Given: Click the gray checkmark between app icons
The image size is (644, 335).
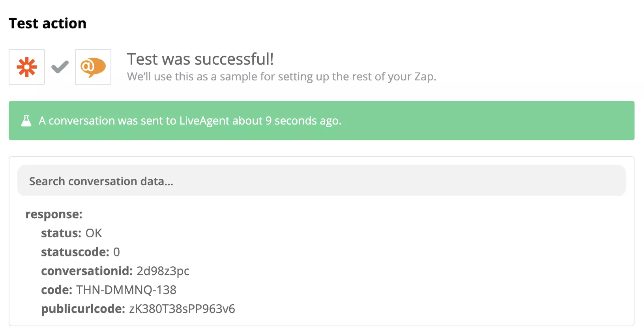Looking at the screenshot, I should coord(59,67).
